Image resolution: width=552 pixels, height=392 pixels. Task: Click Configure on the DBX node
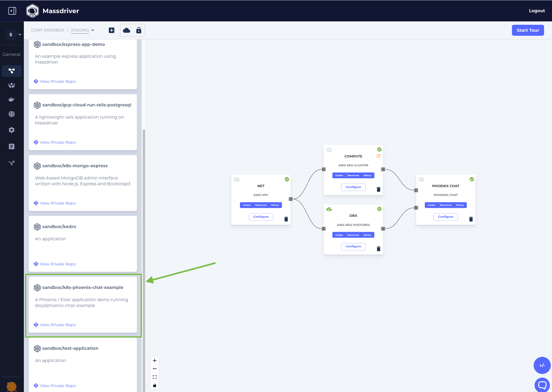[353, 246]
